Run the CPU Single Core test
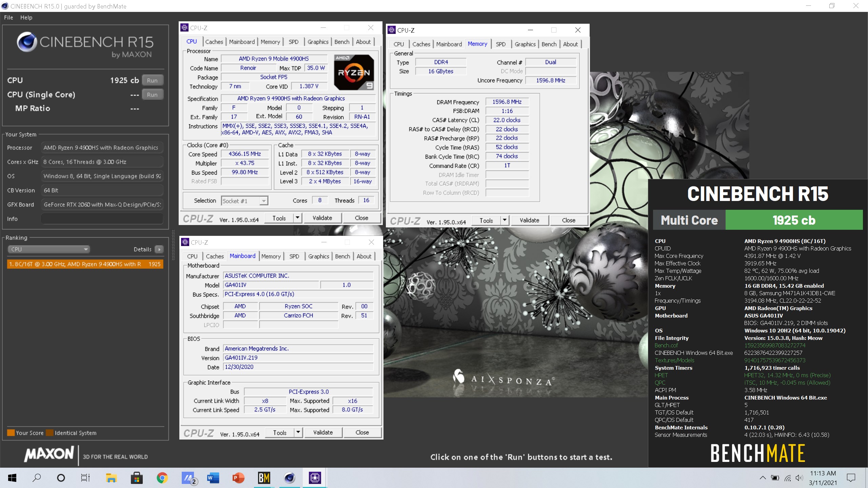868x488 pixels. pos(152,95)
